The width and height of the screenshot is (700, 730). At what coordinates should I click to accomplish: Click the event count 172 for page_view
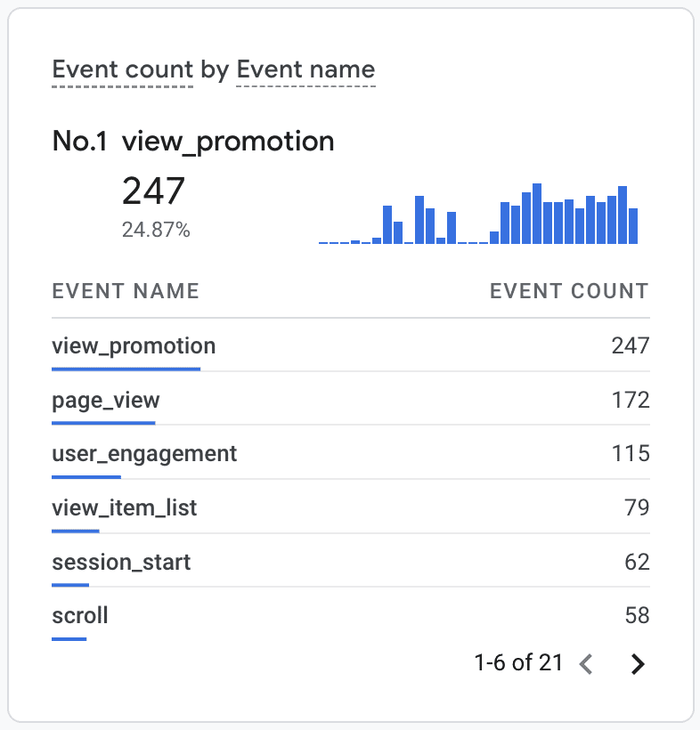click(x=635, y=401)
